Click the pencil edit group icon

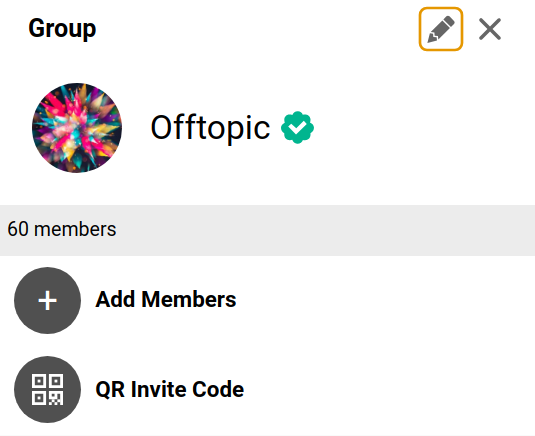(x=441, y=29)
